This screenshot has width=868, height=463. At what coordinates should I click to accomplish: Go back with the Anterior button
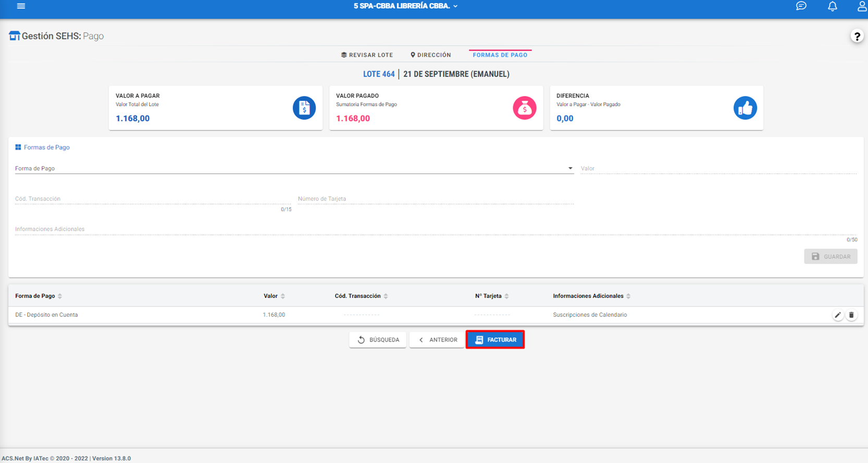tap(437, 340)
